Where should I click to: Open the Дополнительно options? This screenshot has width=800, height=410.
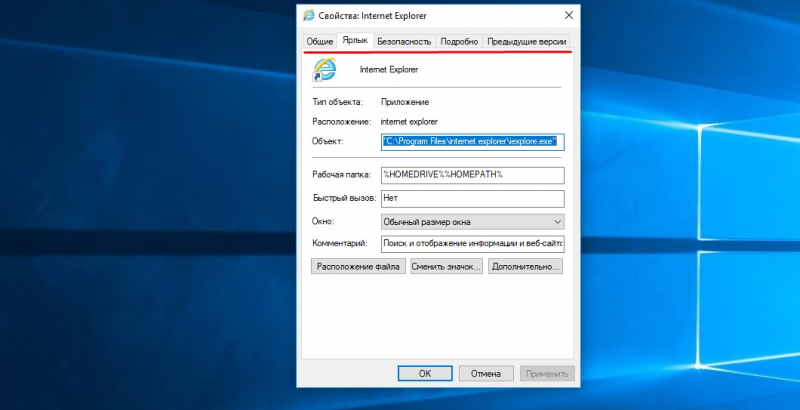tap(526, 266)
